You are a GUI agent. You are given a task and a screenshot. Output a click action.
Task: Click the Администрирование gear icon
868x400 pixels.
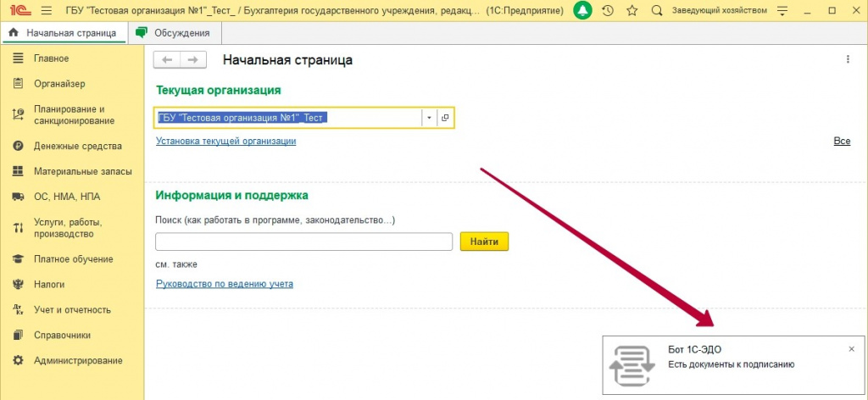[19, 361]
